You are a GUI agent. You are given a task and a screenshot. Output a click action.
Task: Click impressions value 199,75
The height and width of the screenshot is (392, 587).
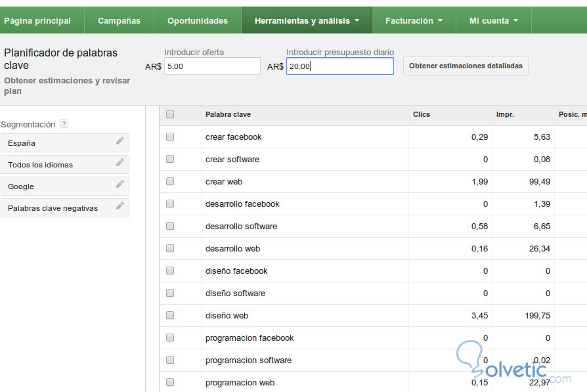click(538, 316)
